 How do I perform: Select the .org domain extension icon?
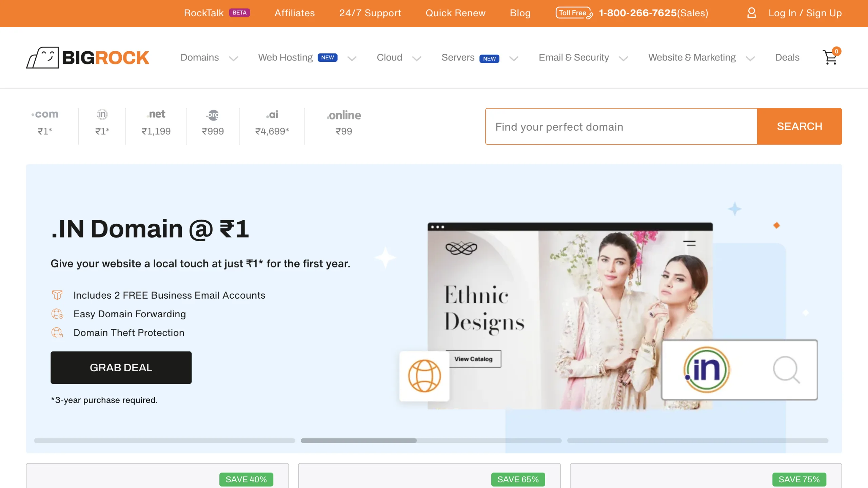click(213, 115)
